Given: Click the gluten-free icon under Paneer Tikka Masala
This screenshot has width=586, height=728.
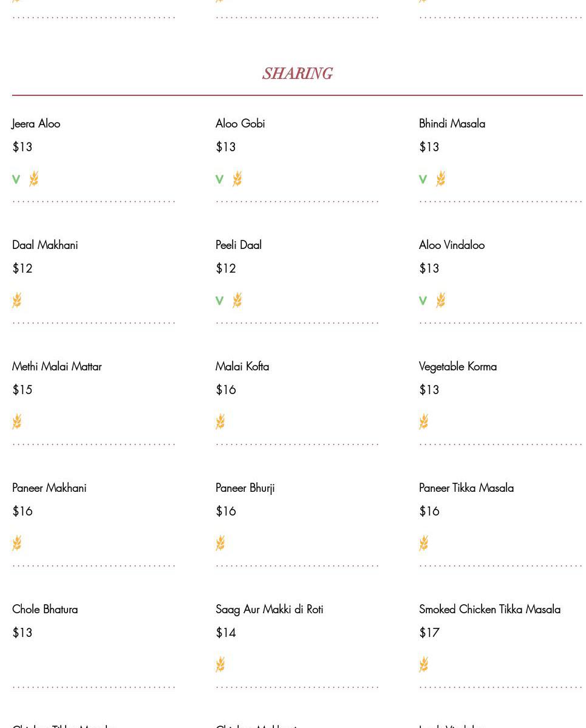Looking at the screenshot, I should (x=424, y=543).
